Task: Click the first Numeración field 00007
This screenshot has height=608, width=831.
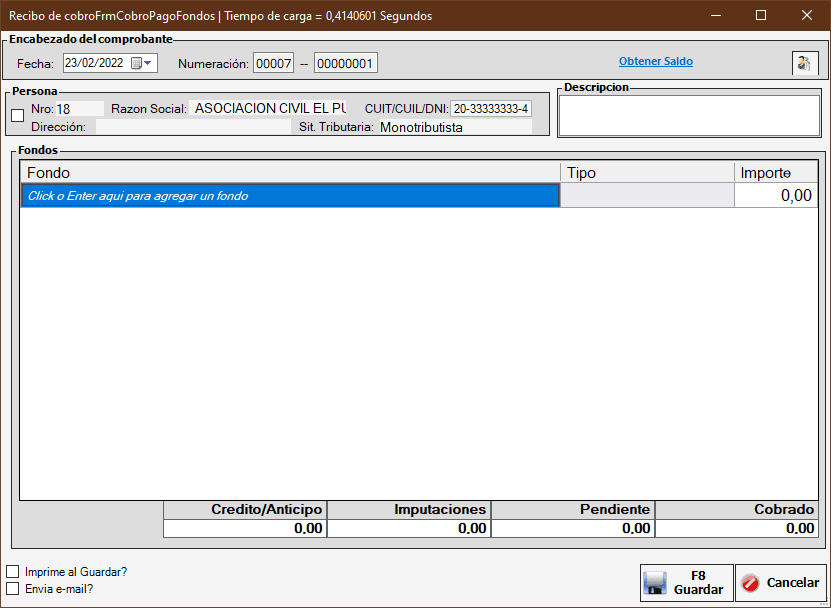Action: tap(273, 64)
